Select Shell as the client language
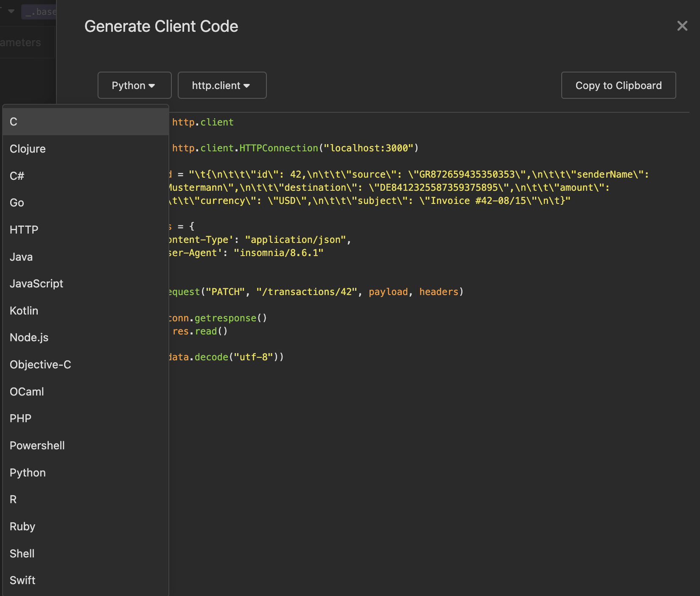The image size is (700, 596). (86, 554)
